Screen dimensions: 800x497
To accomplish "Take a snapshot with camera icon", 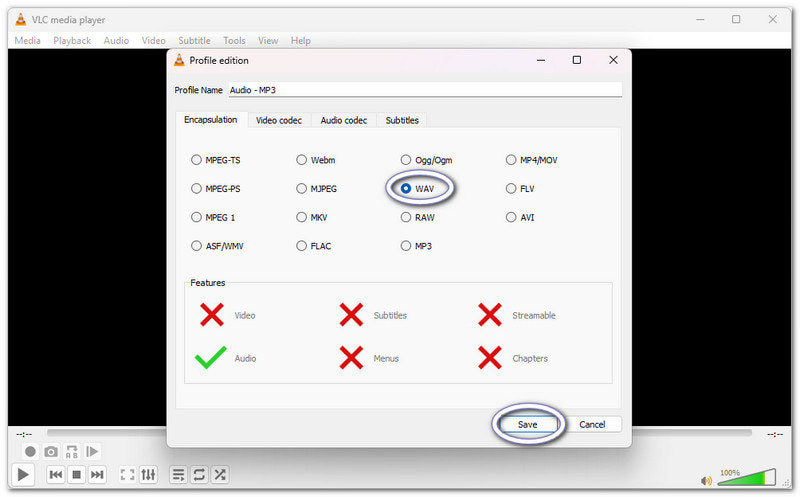I will coord(51,452).
